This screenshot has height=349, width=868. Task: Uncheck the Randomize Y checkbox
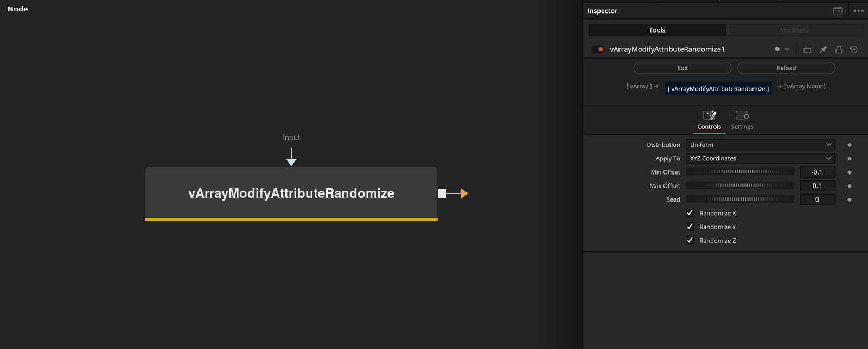(690, 227)
